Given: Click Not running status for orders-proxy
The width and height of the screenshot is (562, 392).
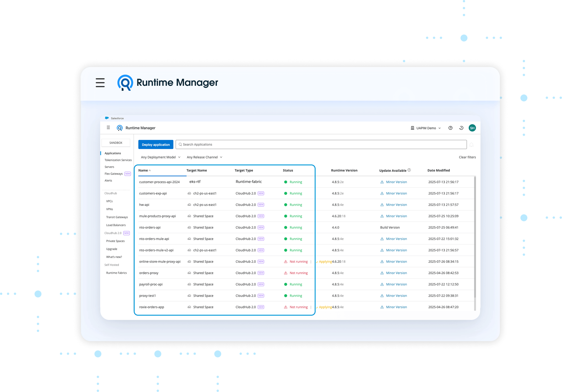Looking at the screenshot, I should click(298, 273).
